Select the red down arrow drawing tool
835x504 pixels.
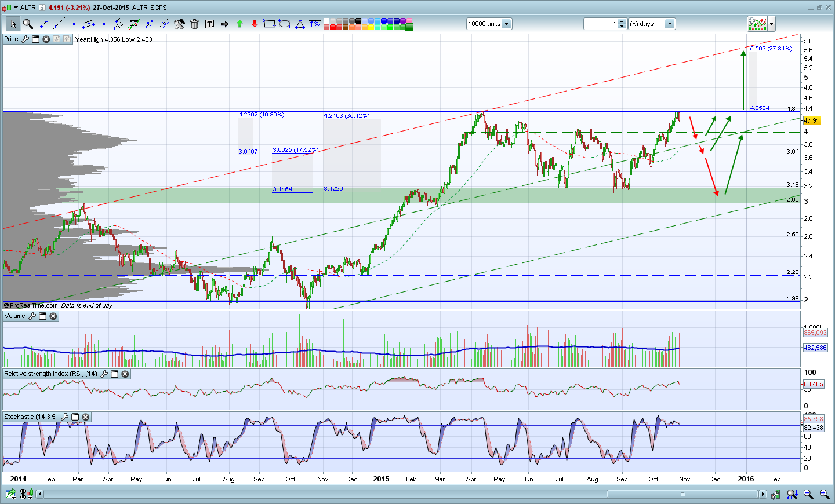pyautogui.click(x=255, y=24)
